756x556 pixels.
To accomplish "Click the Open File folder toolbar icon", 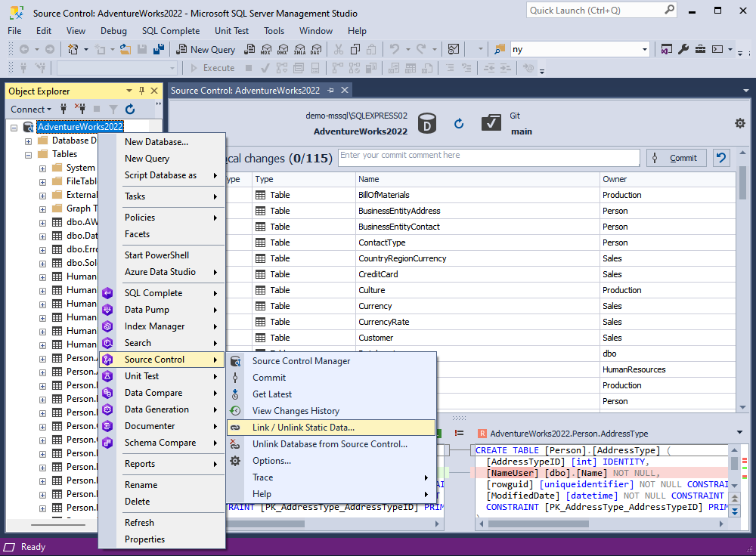I will point(125,49).
